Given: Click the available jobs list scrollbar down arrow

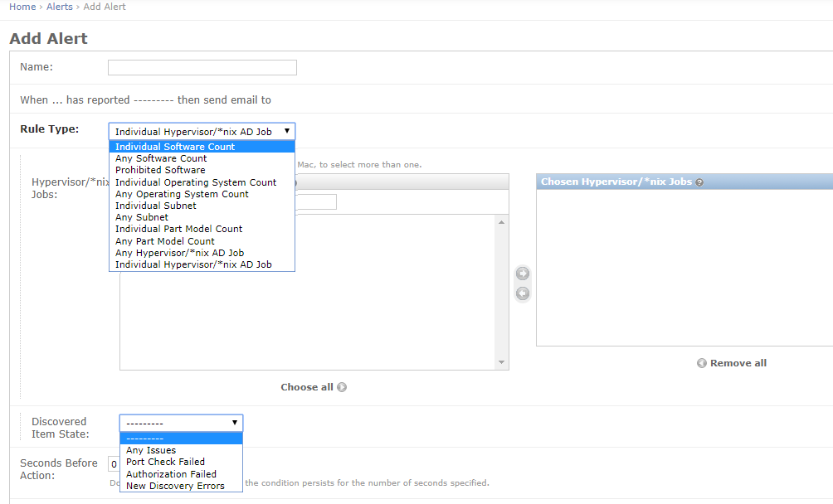Looking at the screenshot, I should tap(501, 363).
